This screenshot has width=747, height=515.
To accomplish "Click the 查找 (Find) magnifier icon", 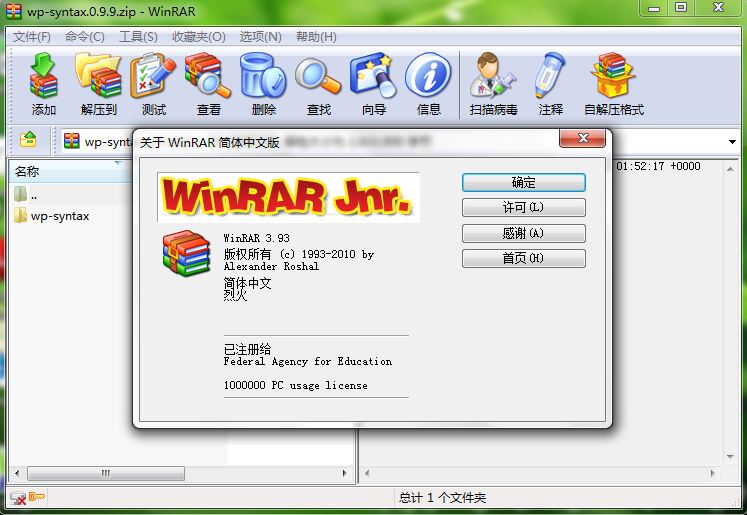I will click(318, 78).
